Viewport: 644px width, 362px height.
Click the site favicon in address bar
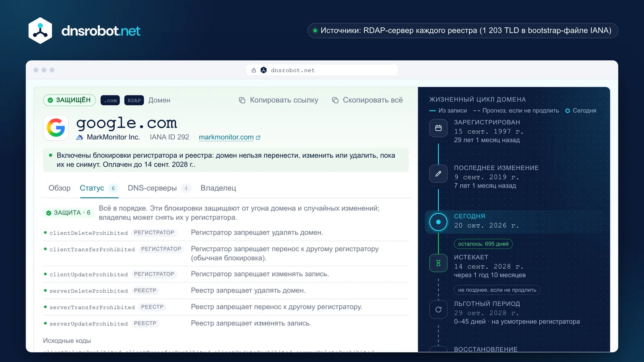click(x=264, y=70)
